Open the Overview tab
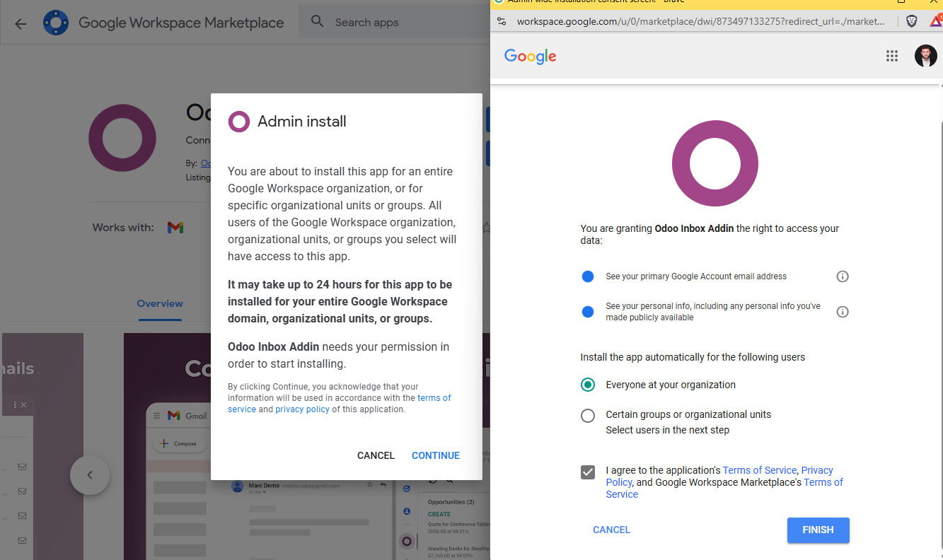The image size is (943, 560). pyautogui.click(x=160, y=303)
